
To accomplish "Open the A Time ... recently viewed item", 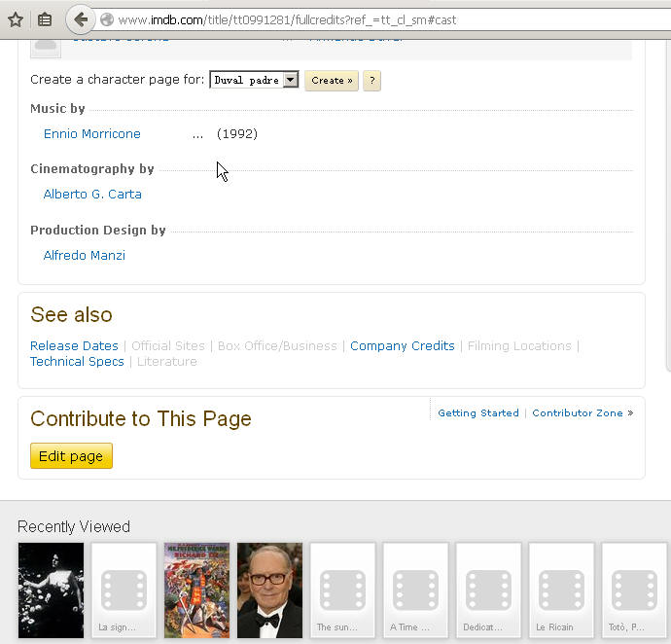I will [415, 590].
